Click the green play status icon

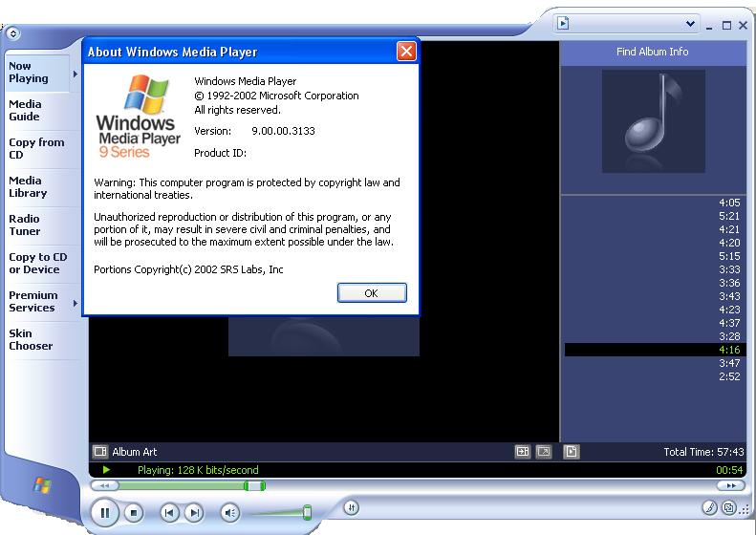(x=106, y=470)
